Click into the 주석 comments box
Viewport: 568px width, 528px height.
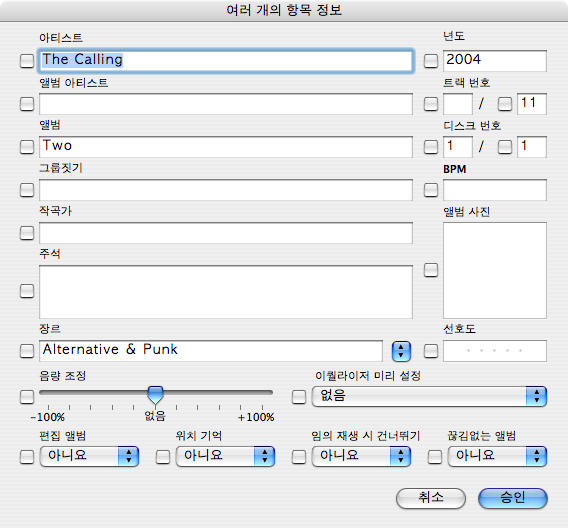226,292
